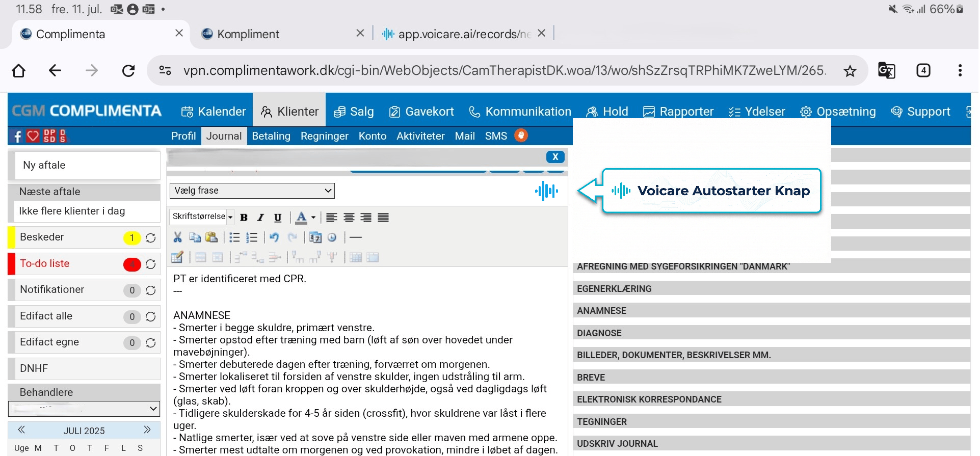The image size is (980, 456).
Task: Open Kommunikation main menu
Action: tap(520, 112)
